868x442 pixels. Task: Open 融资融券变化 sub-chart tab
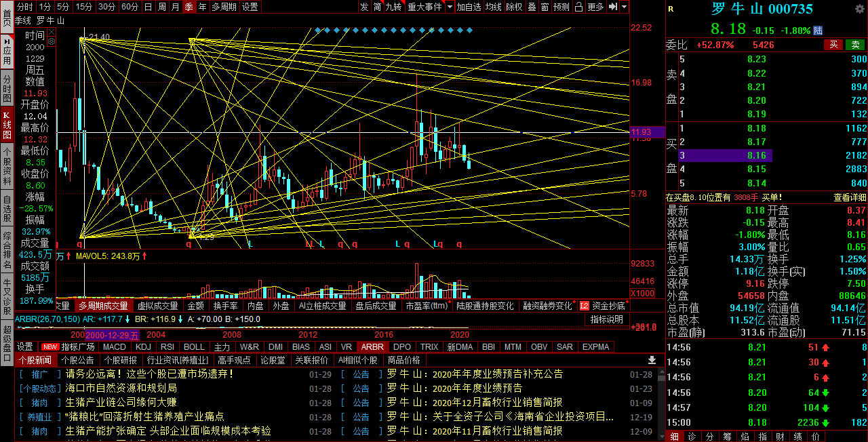(547, 306)
